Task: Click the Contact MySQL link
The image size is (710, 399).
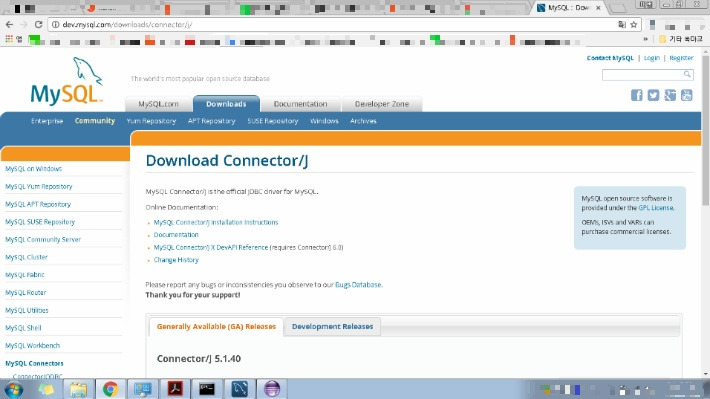Action: point(610,58)
